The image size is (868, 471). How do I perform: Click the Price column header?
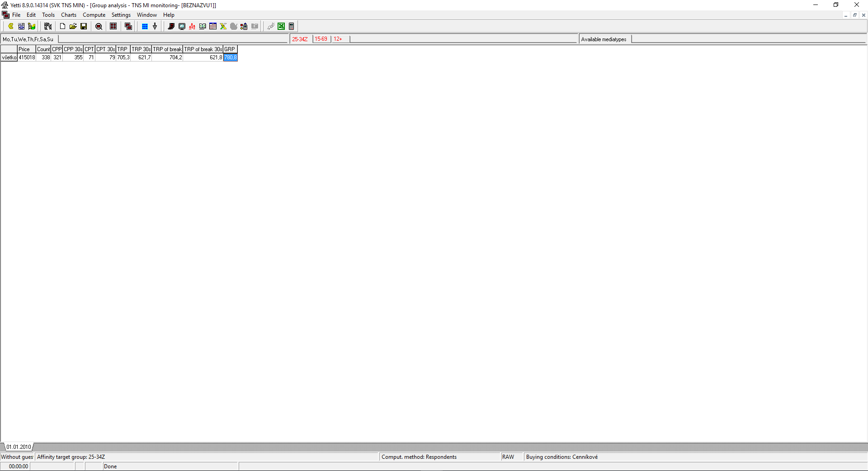[26, 49]
